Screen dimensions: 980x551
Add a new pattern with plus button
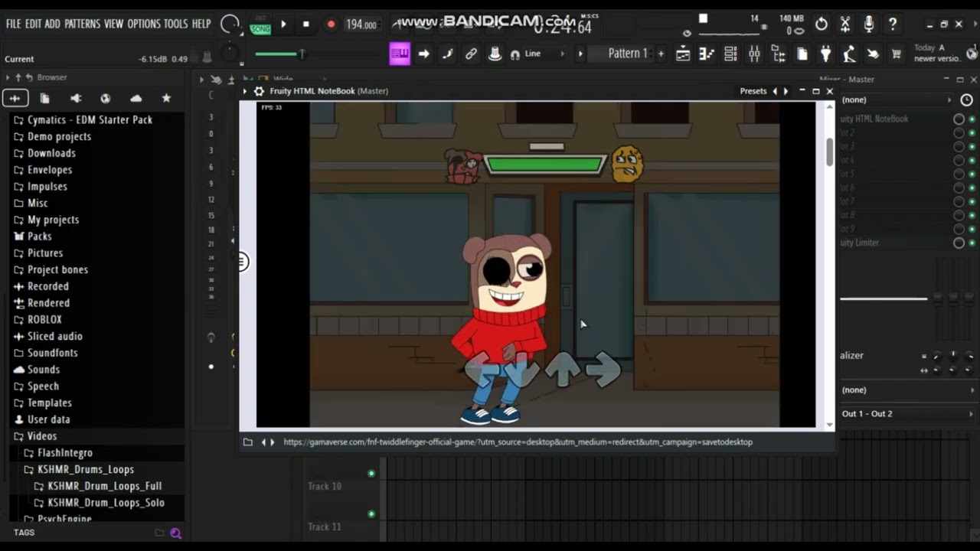[x=661, y=54]
